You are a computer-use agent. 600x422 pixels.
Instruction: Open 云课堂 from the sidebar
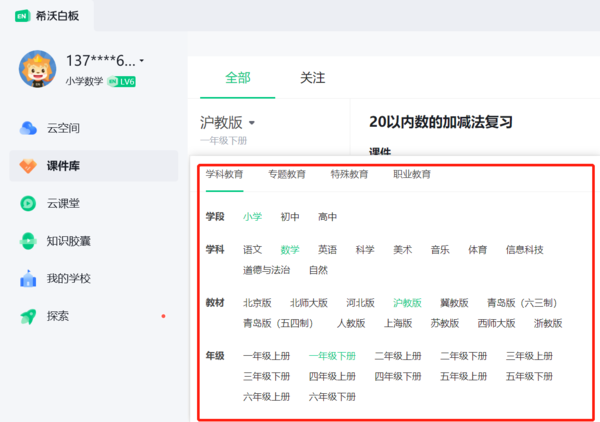click(x=29, y=203)
